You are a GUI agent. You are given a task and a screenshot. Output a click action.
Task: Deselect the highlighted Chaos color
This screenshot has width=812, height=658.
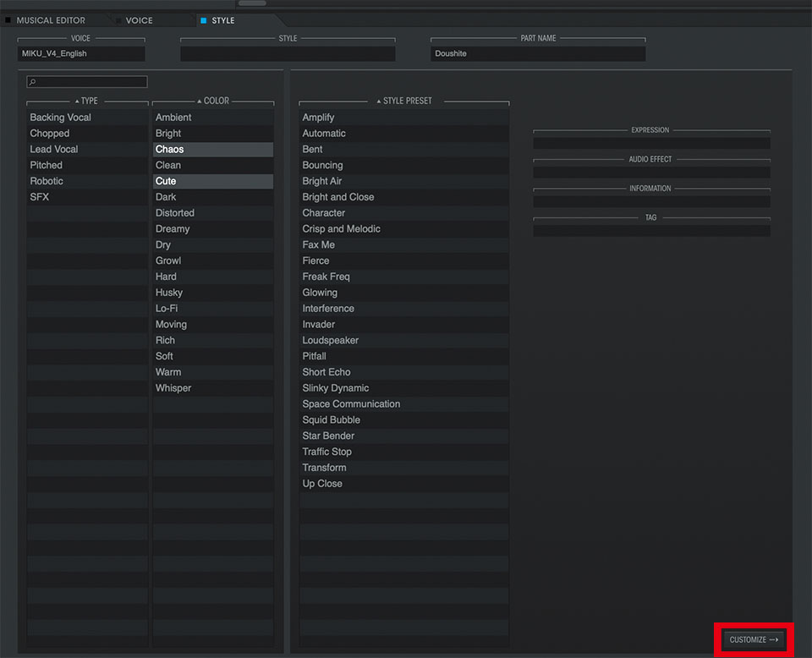[213, 150]
